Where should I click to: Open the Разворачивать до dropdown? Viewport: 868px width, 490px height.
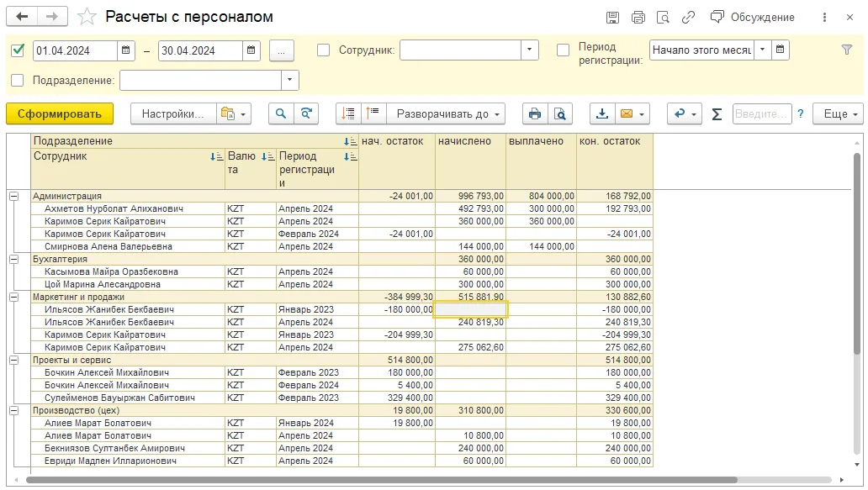click(x=446, y=114)
